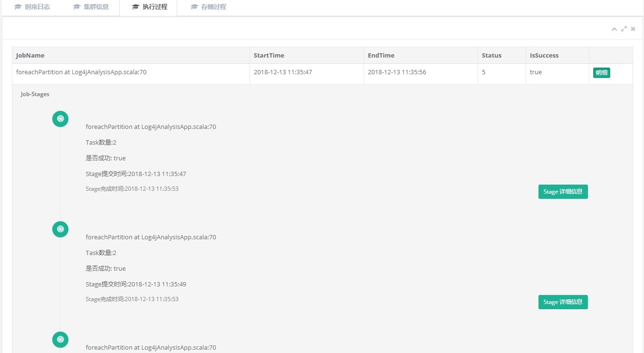Click the IsSuccess column header
Screen dimensions: 644x353
tap(544, 55)
